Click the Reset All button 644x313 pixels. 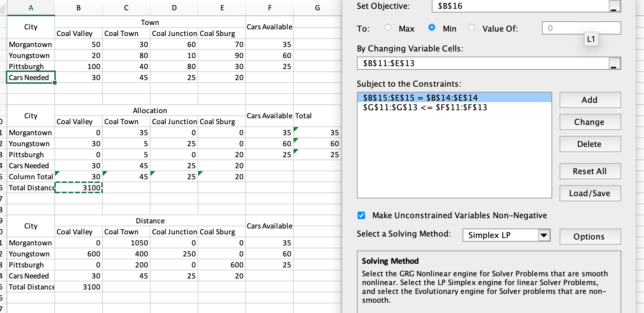coord(590,171)
